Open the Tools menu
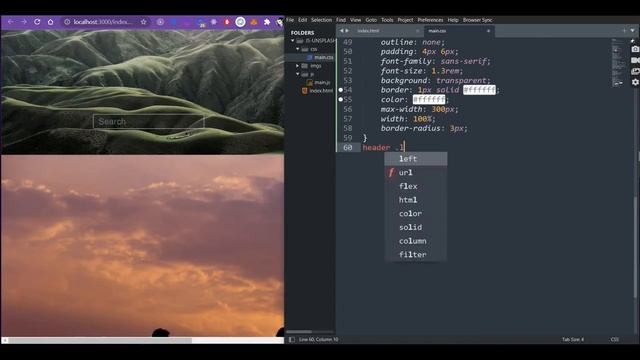 (387, 20)
